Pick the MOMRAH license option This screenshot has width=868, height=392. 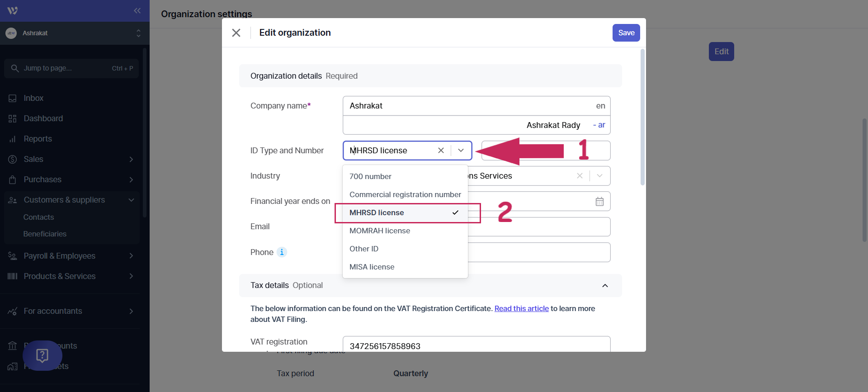click(x=380, y=231)
